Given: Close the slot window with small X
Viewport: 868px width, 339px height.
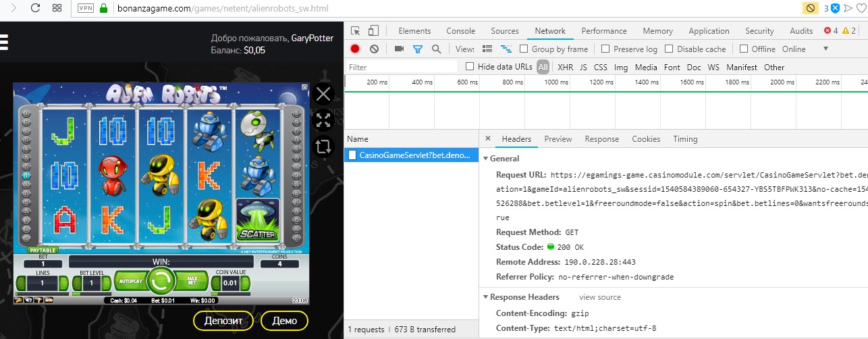Looking at the screenshot, I should 304,88.
